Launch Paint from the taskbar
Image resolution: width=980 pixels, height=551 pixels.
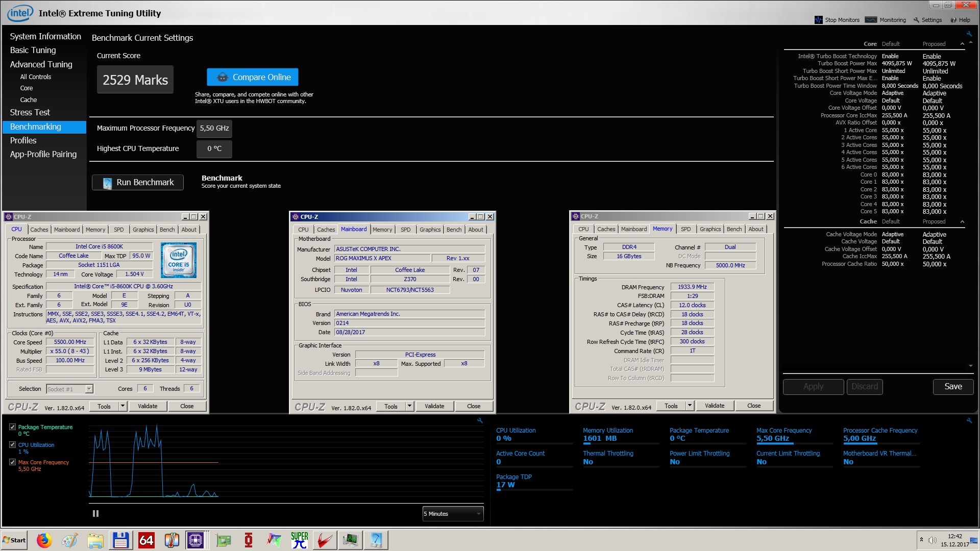pyautogui.click(x=69, y=540)
